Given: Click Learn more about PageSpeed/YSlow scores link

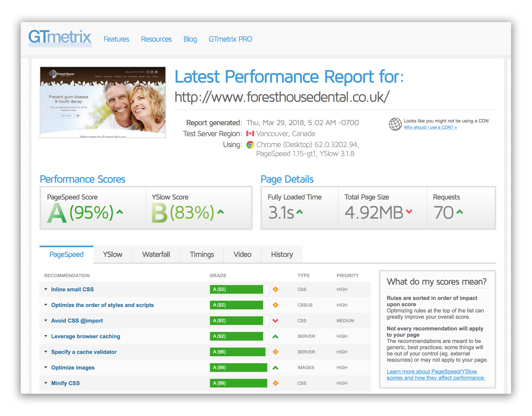Looking at the screenshot, I should click(x=436, y=375).
